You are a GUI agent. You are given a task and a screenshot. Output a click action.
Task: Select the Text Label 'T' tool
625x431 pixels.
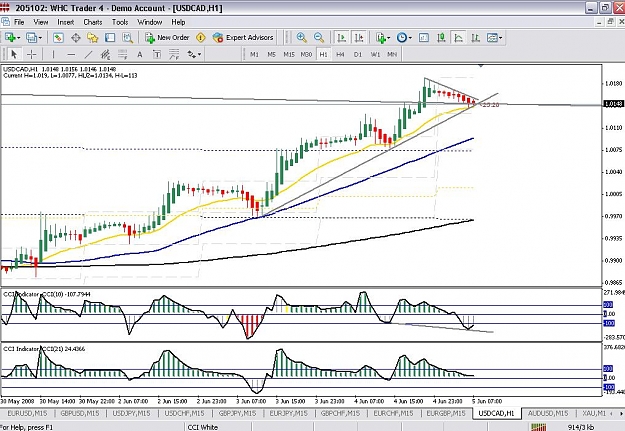point(157,54)
